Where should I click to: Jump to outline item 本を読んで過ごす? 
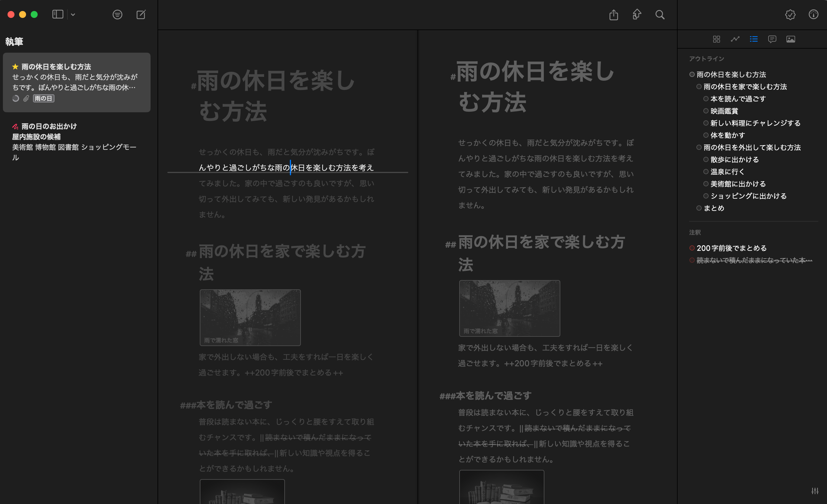pos(738,99)
